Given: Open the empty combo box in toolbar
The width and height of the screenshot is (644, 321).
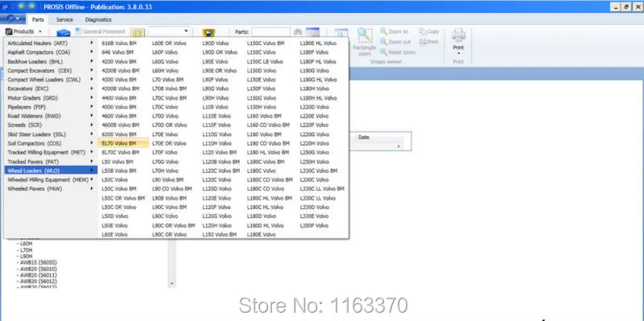Looking at the screenshot, I should [169, 31].
